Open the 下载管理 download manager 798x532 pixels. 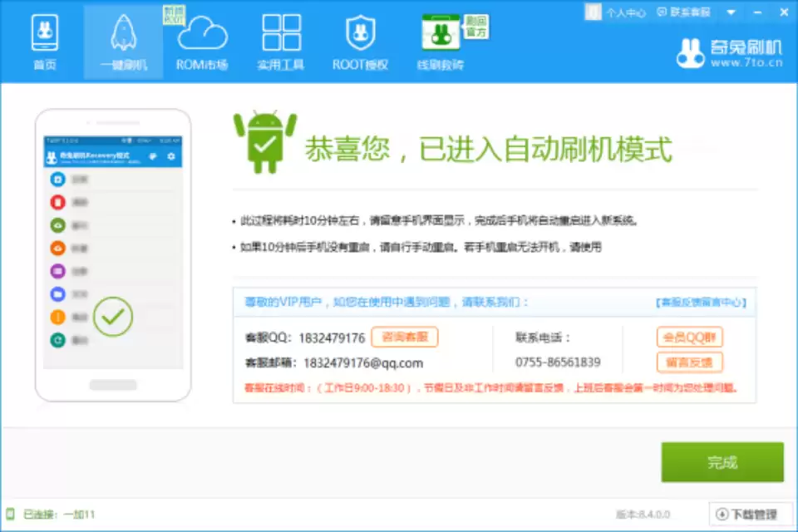point(747,514)
